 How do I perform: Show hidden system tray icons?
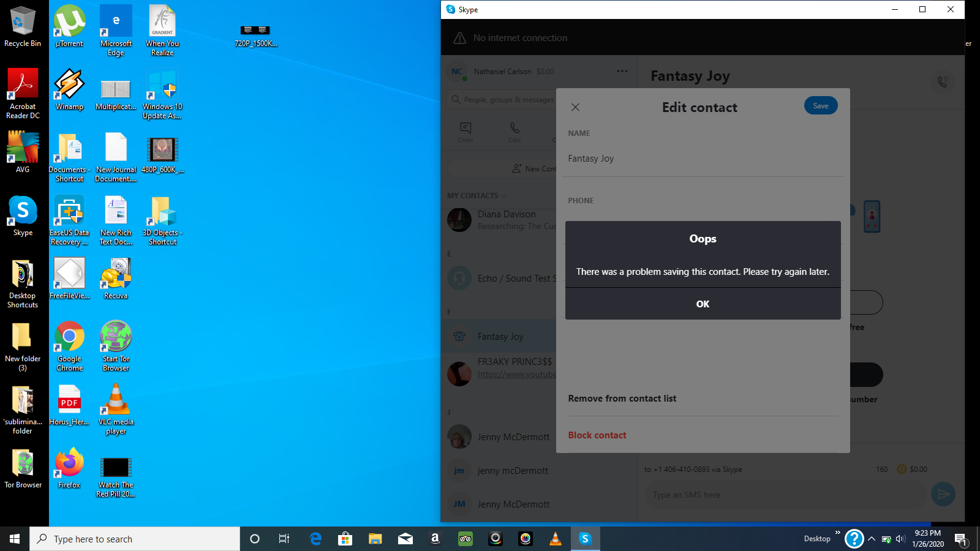872,539
